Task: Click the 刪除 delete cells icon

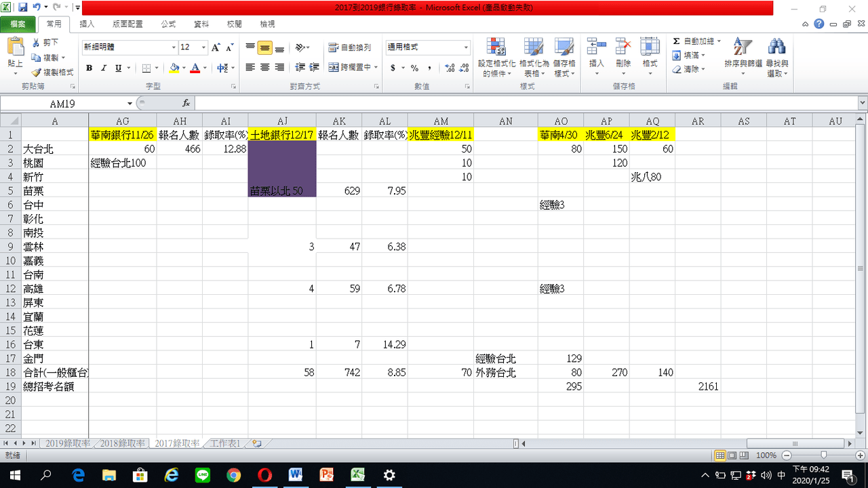Action: tap(623, 46)
